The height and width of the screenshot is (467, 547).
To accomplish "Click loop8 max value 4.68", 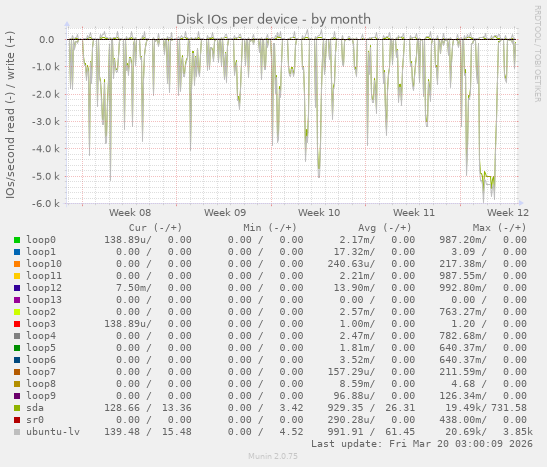I will [463, 384].
